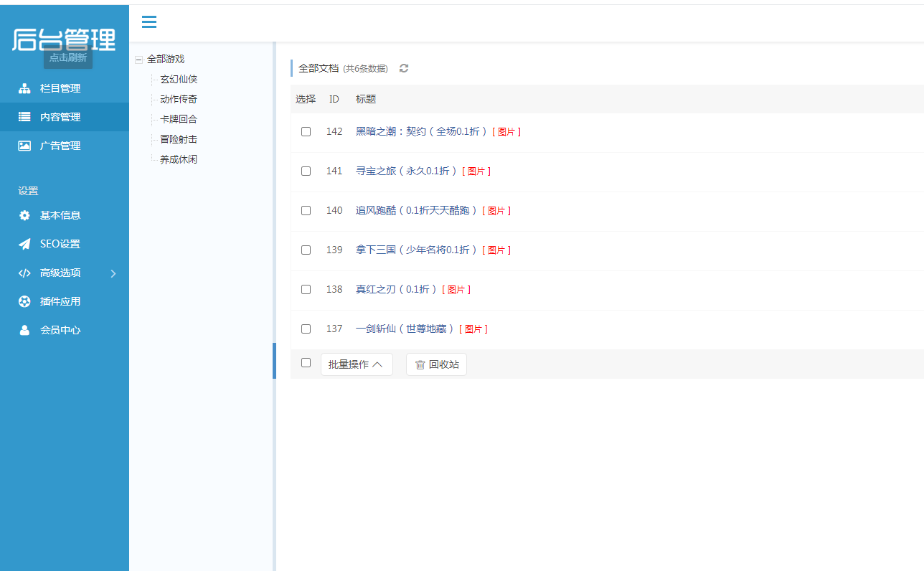The image size is (924, 571).
Task: Open 栏目管理 menu item
Action: coord(65,88)
